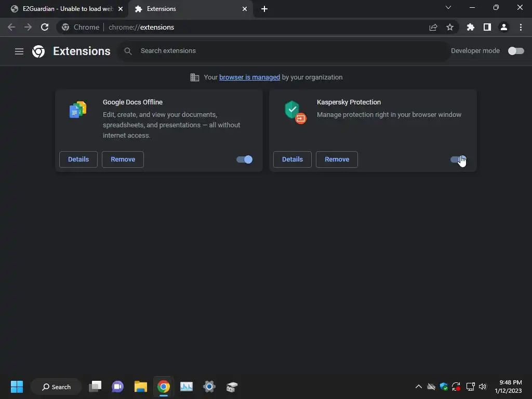This screenshot has height=399, width=532.
Task: Open the Extensions puzzle toolbar icon
Action: pyautogui.click(x=471, y=27)
